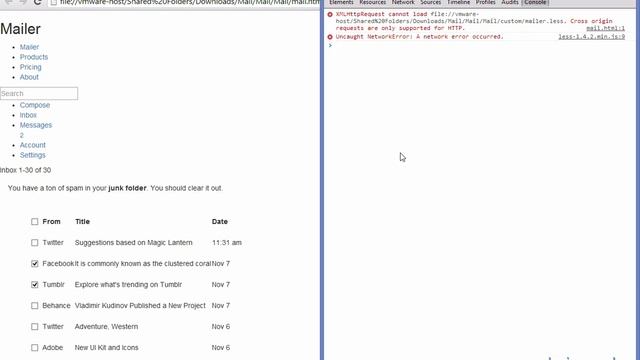Screen dimensions: 640x360
Task: Select the From column header
Action: [51, 222]
